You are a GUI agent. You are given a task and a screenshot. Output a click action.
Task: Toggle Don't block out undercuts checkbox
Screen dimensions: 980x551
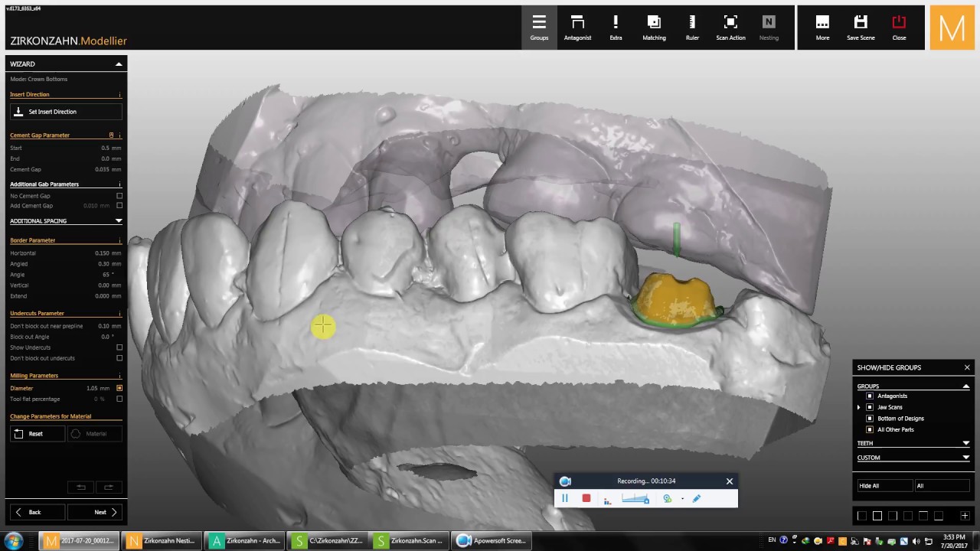[x=119, y=358]
